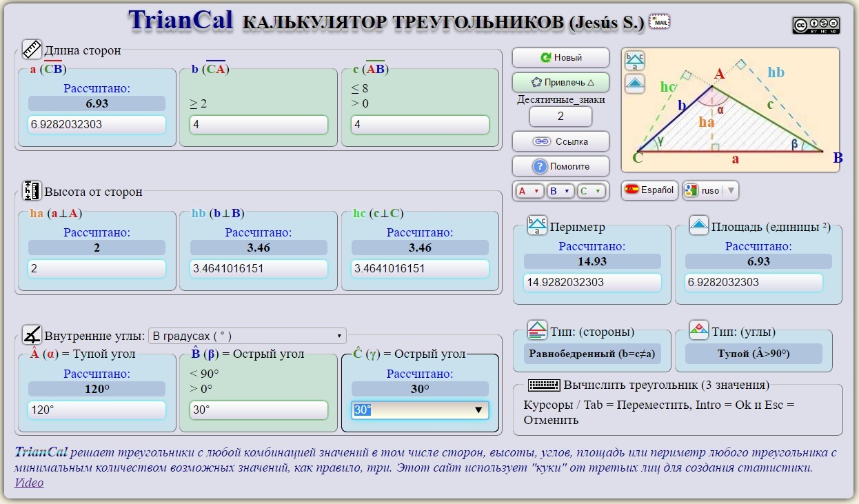Click the ruler icon beside Длина сторон
This screenshot has width=859, height=504.
32,50
